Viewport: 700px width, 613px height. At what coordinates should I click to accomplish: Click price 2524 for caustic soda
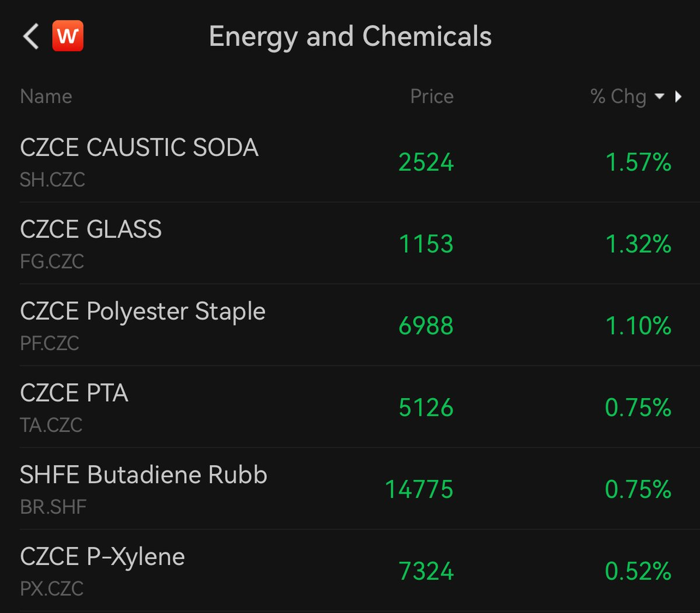tap(426, 162)
